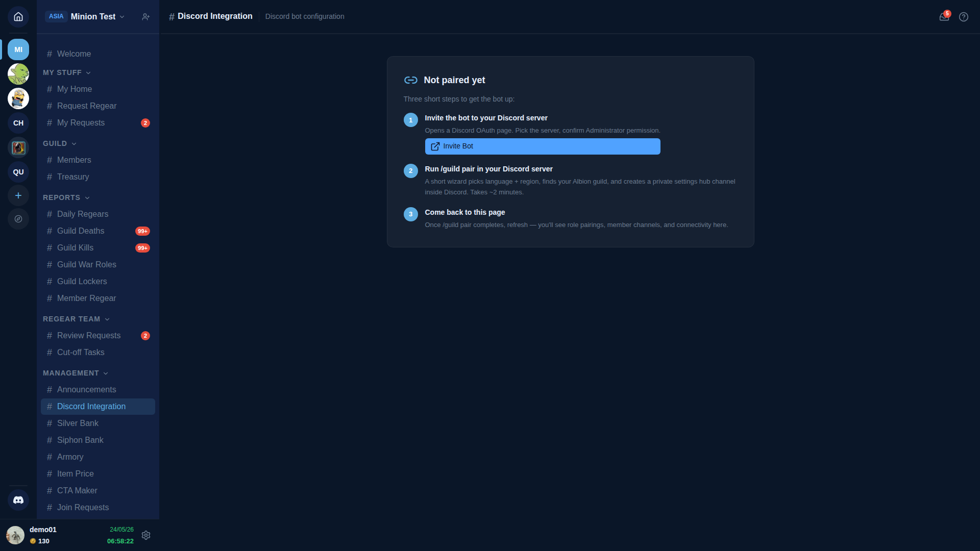This screenshot has height=551, width=980.
Task: Open the Members page
Action: 98,160
